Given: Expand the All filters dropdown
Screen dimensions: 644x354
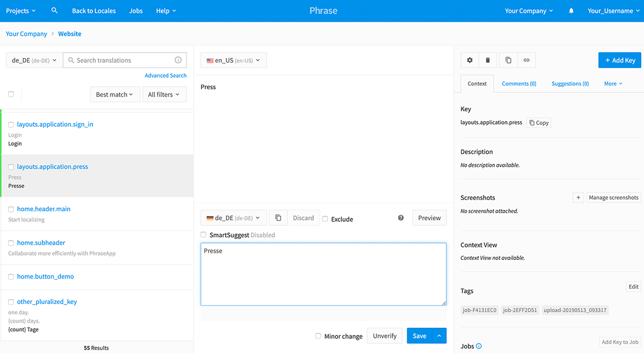Looking at the screenshot, I should point(163,95).
